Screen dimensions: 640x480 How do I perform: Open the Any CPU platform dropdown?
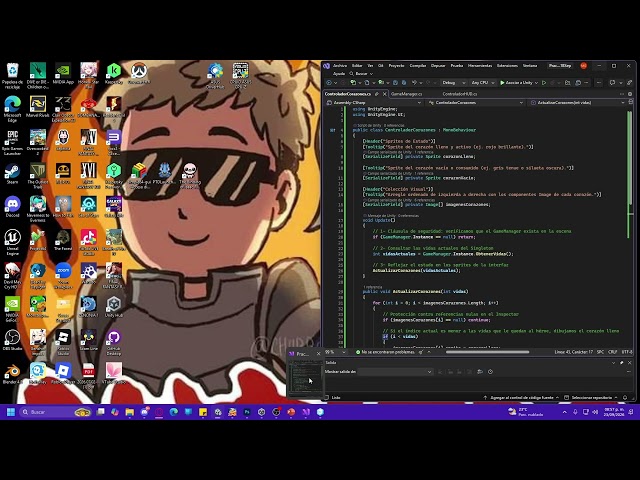coord(483,82)
